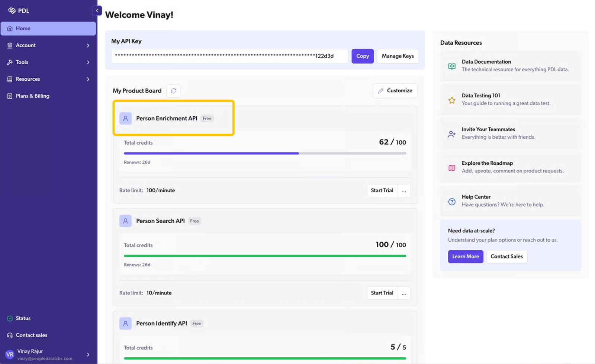
Task: Click the Person Identify API person icon
Action: 125,323
